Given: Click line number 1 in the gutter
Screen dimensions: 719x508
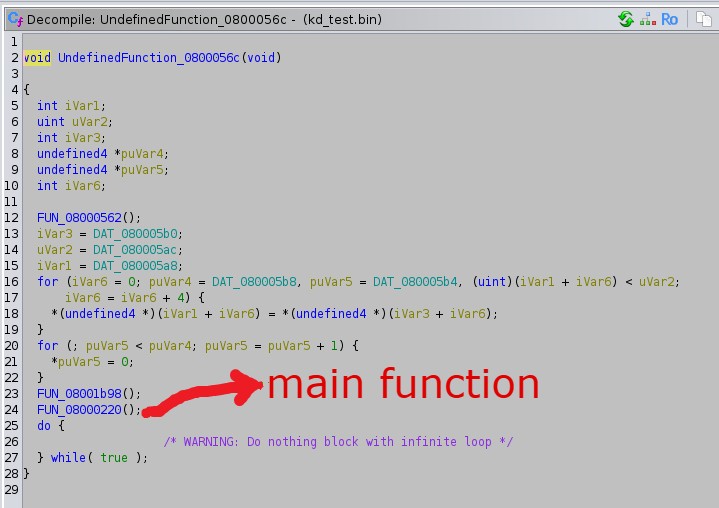Looking at the screenshot, I should pyautogui.click(x=15, y=42).
